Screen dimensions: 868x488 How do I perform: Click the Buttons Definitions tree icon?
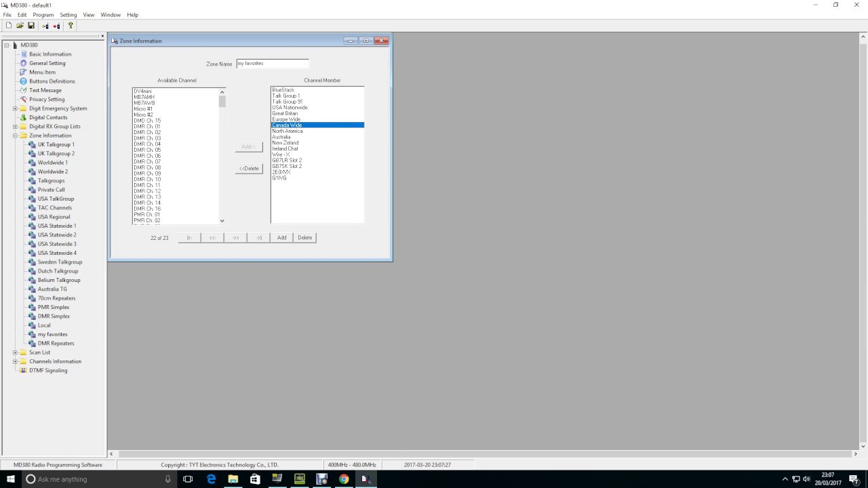[23, 81]
